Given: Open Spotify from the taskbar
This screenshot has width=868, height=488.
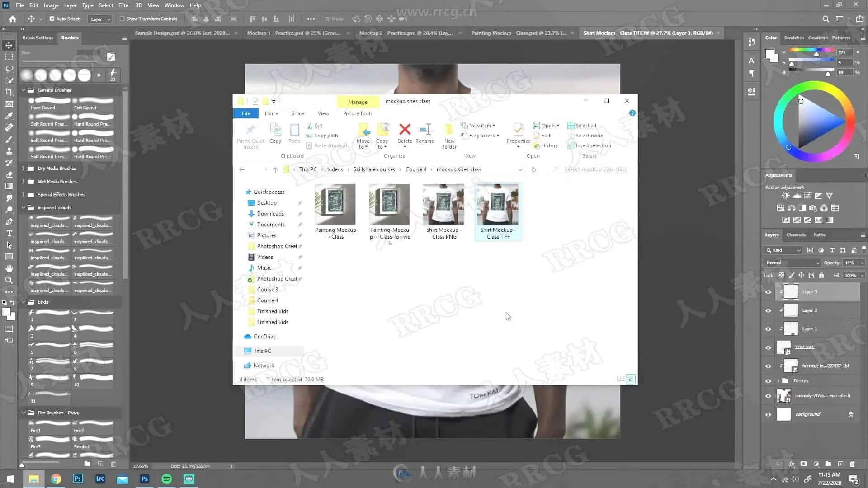Looking at the screenshot, I should [x=166, y=479].
